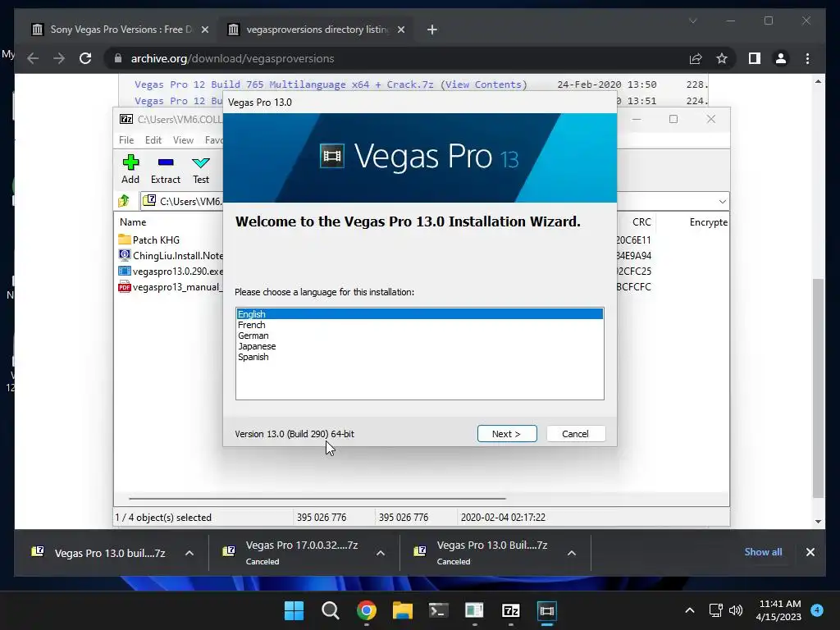Expand the 7-Zip address path dropdown
Image resolution: width=840 pixels, height=630 pixels.
722,202
